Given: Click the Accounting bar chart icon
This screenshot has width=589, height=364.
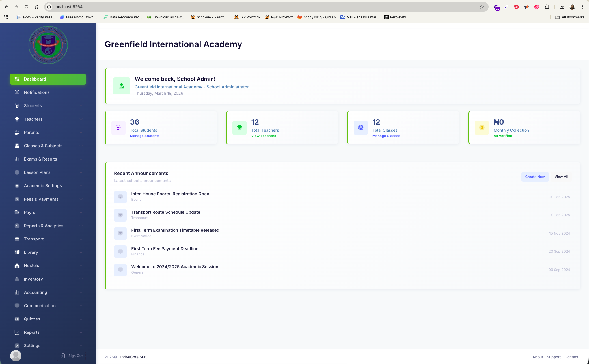Looking at the screenshot, I should click(x=17, y=292).
